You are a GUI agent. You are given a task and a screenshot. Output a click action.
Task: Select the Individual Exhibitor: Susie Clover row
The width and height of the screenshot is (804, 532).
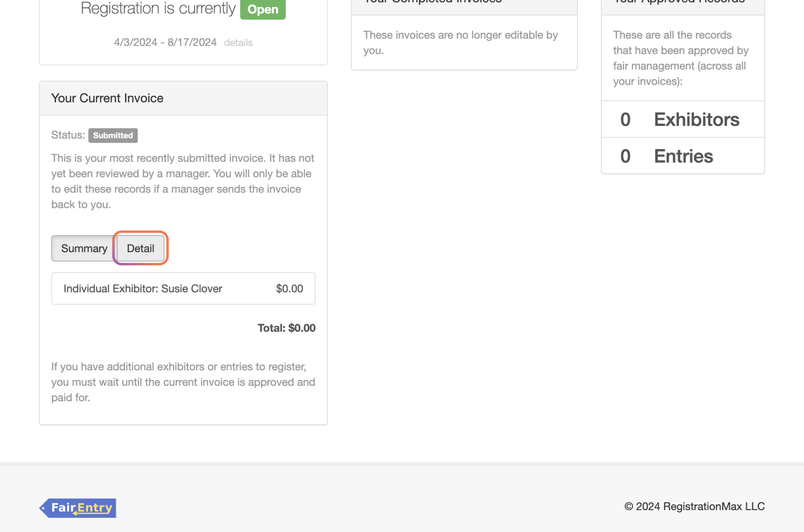click(183, 288)
